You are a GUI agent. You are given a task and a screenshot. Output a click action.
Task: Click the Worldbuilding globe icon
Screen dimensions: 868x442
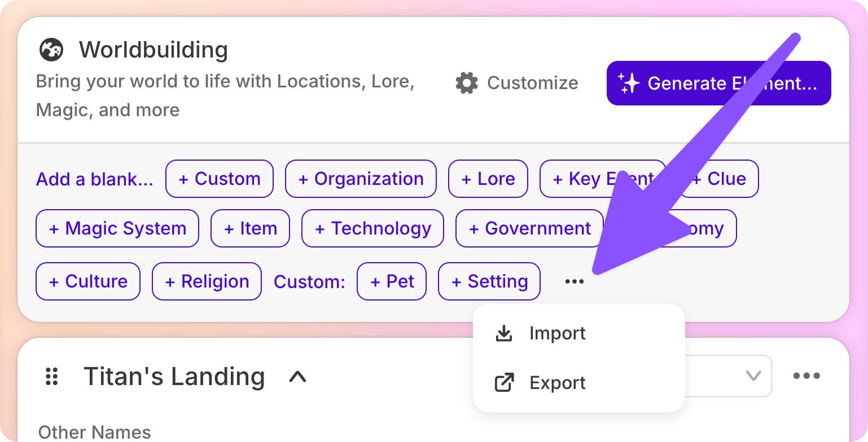pos(51,50)
